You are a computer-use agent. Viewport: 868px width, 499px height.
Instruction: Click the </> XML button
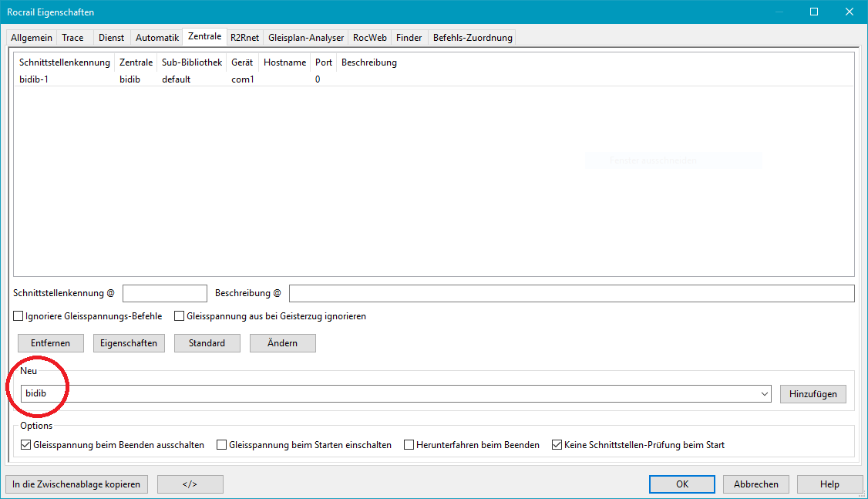pos(190,484)
